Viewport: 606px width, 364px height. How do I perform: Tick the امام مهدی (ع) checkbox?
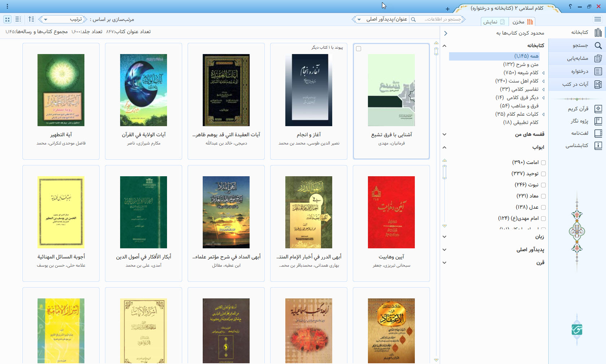point(543,219)
